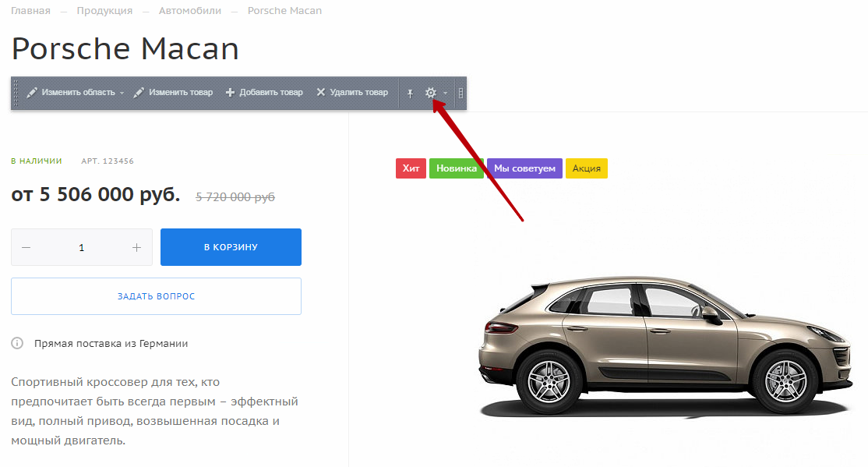Image resolution: width=868 pixels, height=467 pixels.
Task: Click Изменить область in the edit toolbar
Action: click(x=71, y=93)
